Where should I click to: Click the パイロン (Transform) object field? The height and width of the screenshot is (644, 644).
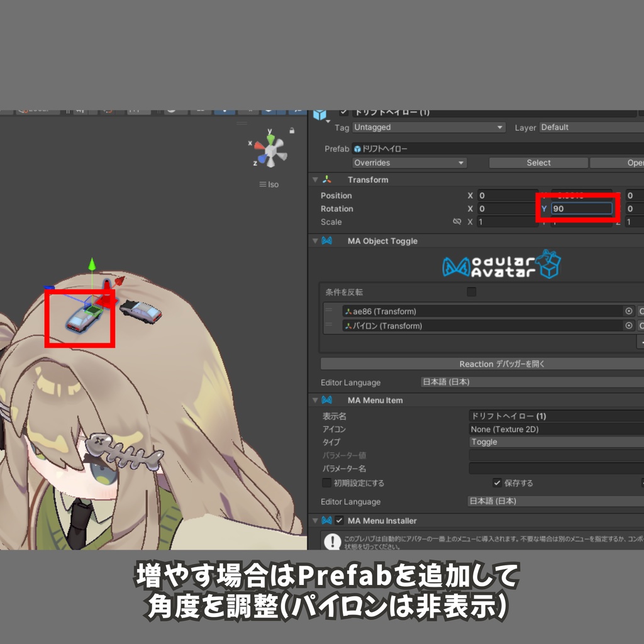click(x=482, y=326)
